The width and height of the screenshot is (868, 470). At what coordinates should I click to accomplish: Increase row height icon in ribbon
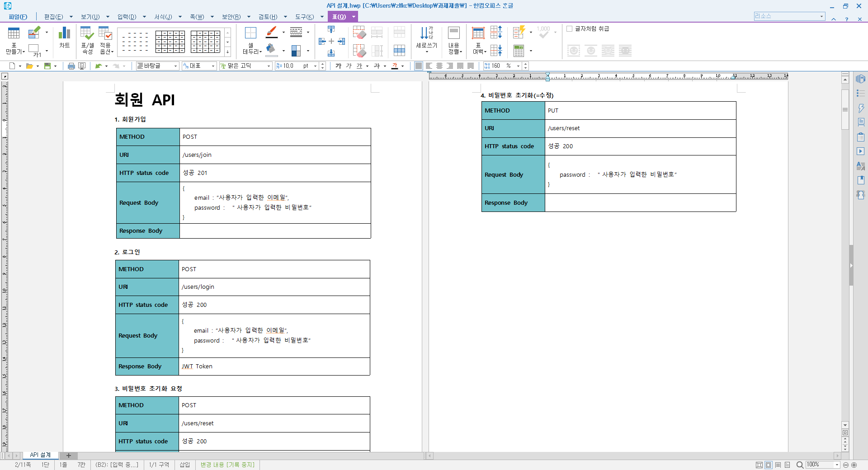pos(496,32)
